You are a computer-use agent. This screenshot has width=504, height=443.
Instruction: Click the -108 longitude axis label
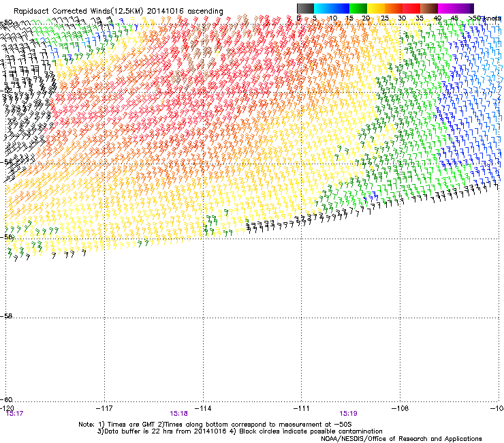click(400, 408)
